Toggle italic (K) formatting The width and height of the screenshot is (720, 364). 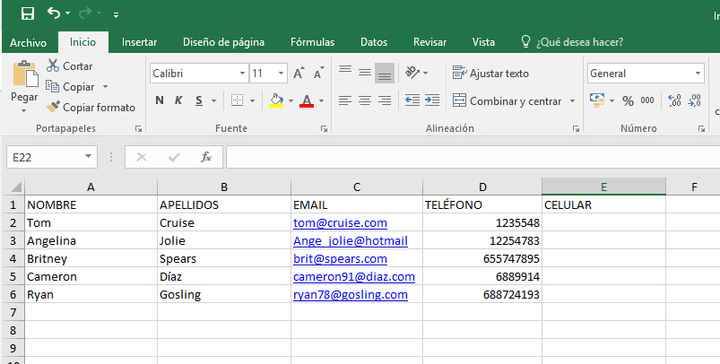point(179,100)
